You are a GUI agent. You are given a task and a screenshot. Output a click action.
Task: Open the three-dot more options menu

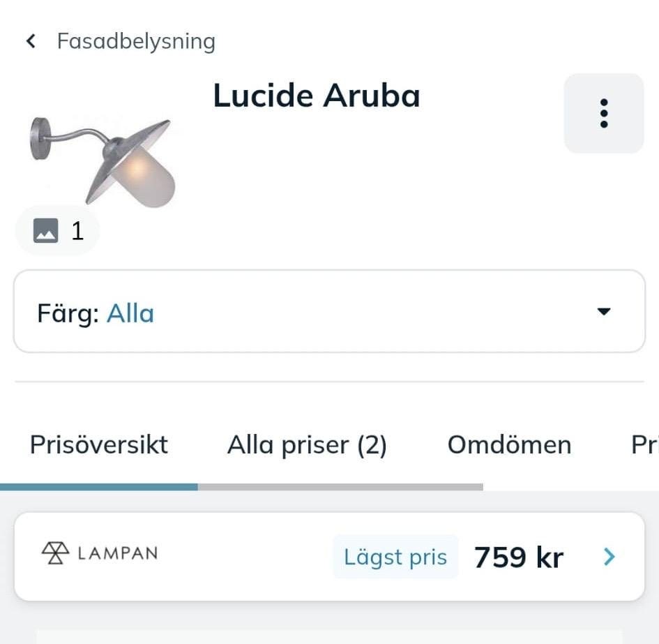(x=603, y=113)
